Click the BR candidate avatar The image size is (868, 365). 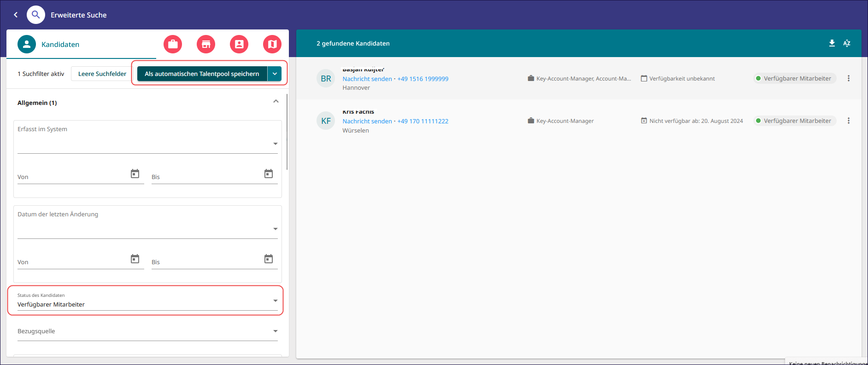pyautogui.click(x=326, y=79)
